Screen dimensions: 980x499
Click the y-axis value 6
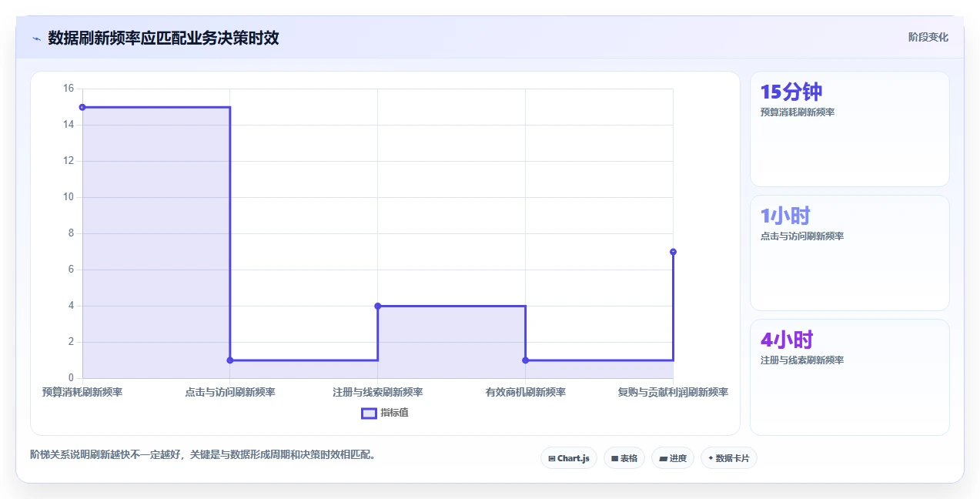point(71,270)
